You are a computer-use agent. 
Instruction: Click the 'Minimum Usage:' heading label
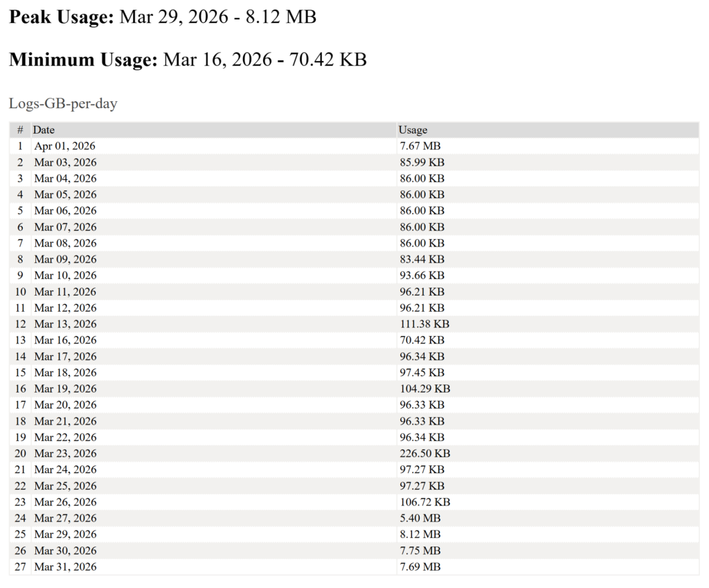[x=83, y=60]
